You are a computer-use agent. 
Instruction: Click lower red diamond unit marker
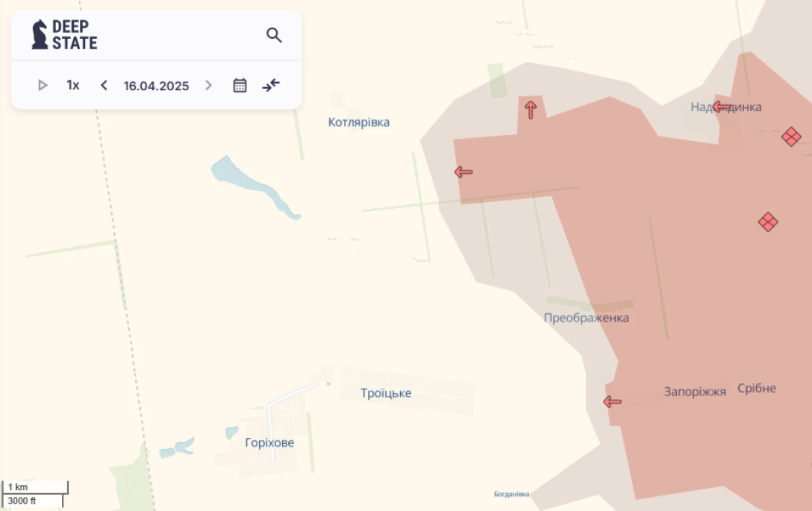point(768,222)
